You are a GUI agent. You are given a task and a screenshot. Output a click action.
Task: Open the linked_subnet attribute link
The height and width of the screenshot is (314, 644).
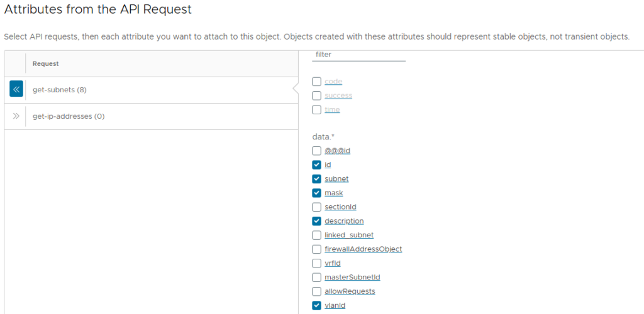[x=349, y=235]
